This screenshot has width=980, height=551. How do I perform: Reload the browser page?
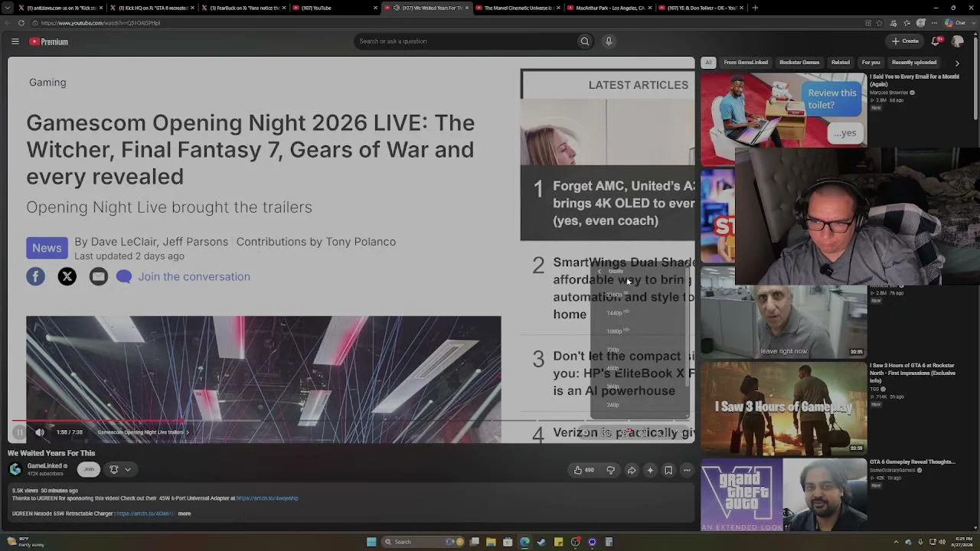click(x=21, y=23)
